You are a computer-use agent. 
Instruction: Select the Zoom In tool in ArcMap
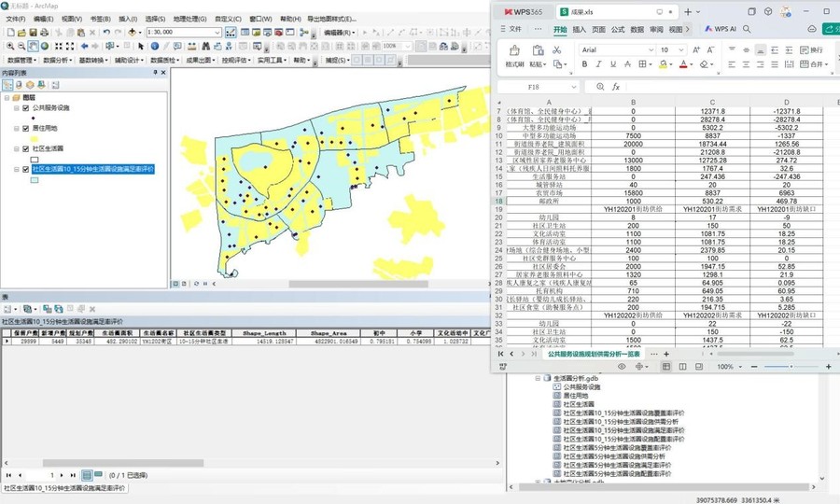tap(10, 47)
